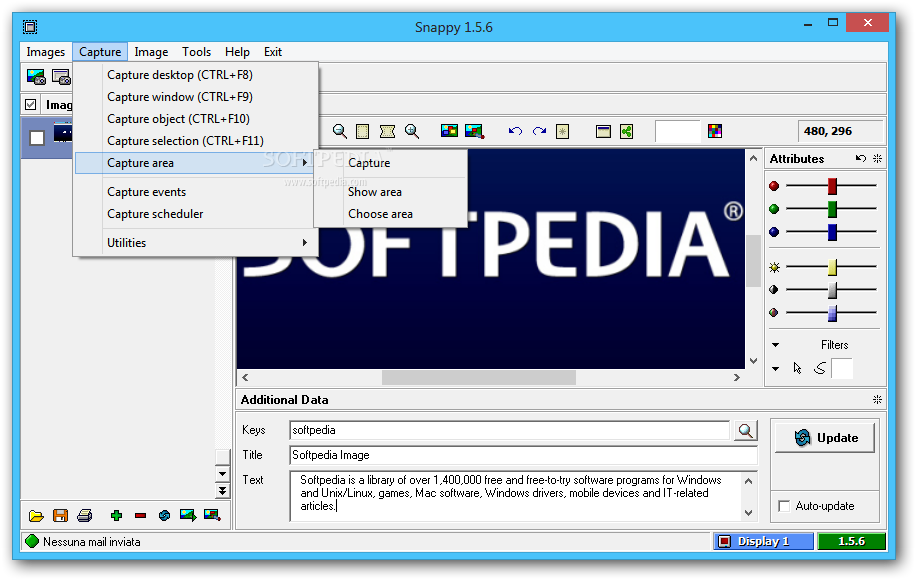Click the image with green arrow icon
Viewport: 916px width, 580px height.
point(188,515)
